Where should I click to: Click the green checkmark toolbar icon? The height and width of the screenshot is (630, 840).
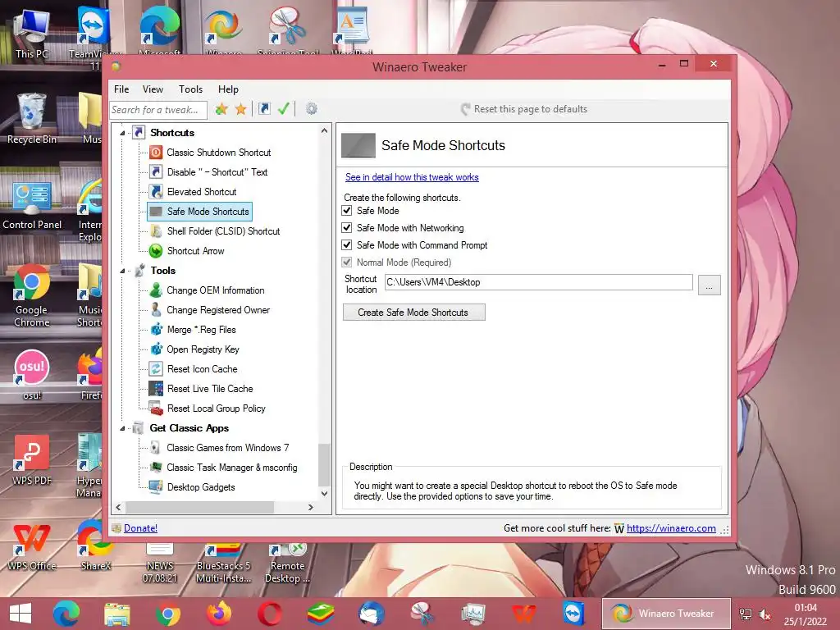pos(283,109)
